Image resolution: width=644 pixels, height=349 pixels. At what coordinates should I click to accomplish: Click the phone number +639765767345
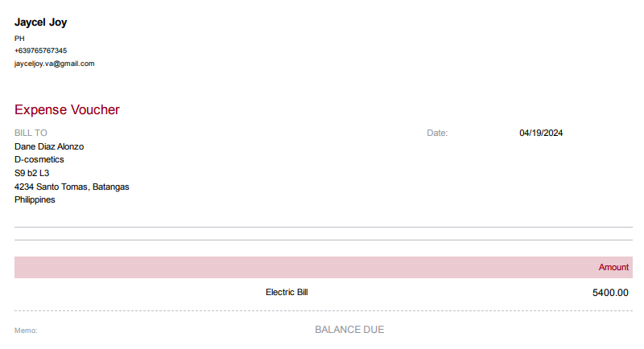(x=40, y=51)
